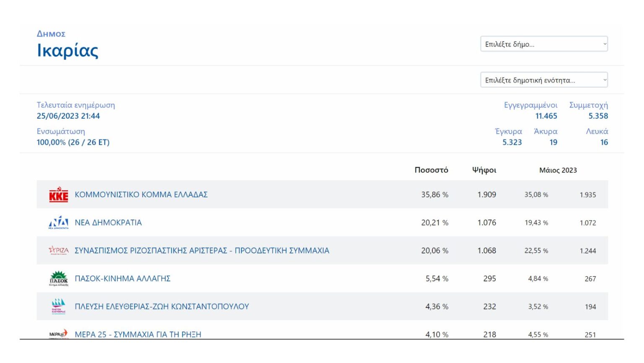Click the 'Λευκά' label

click(x=597, y=131)
